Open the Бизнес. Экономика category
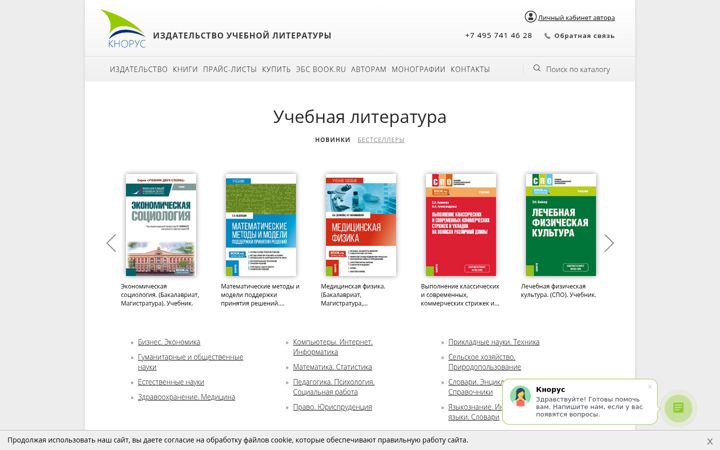The image size is (720, 450). (169, 342)
